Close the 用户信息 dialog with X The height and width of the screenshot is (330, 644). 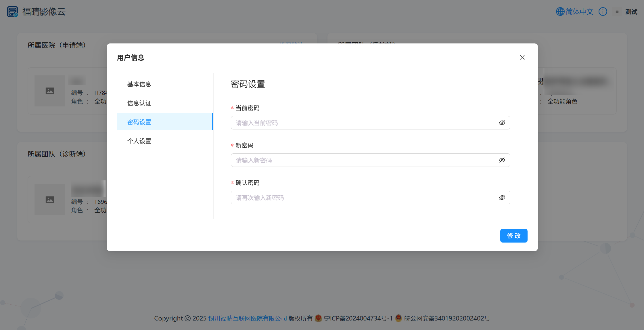pos(522,58)
